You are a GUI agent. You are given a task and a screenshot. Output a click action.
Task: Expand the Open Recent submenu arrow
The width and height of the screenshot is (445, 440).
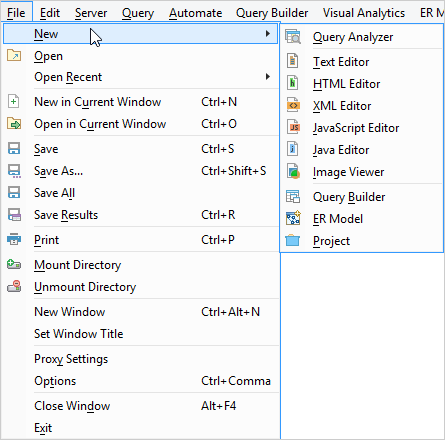(x=268, y=77)
